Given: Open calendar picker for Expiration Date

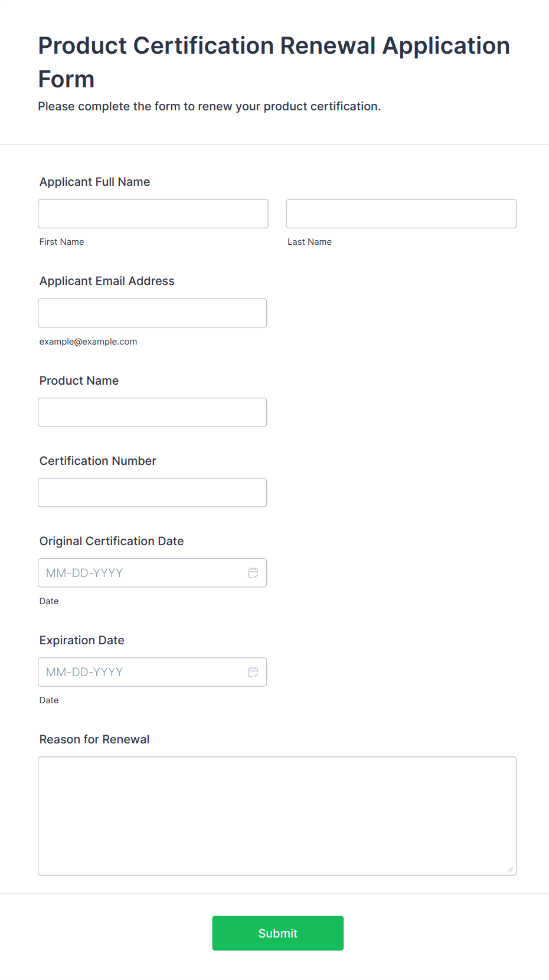Looking at the screenshot, I should click(253, 672).
